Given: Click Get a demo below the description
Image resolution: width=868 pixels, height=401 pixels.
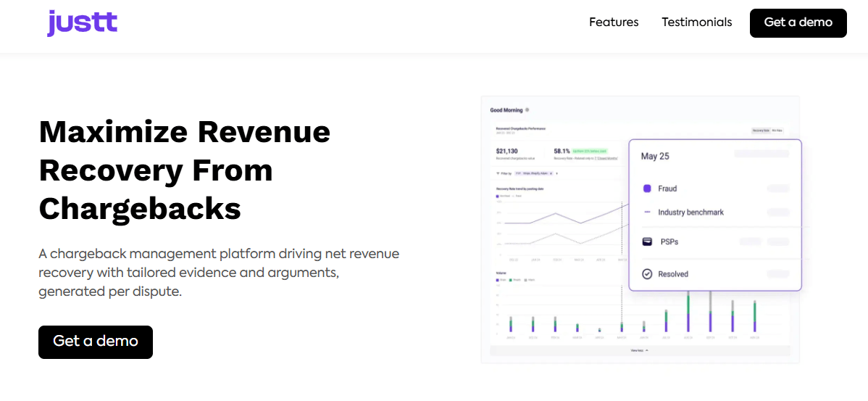Looking at the screenshot, I should click(x=95, y=342).
